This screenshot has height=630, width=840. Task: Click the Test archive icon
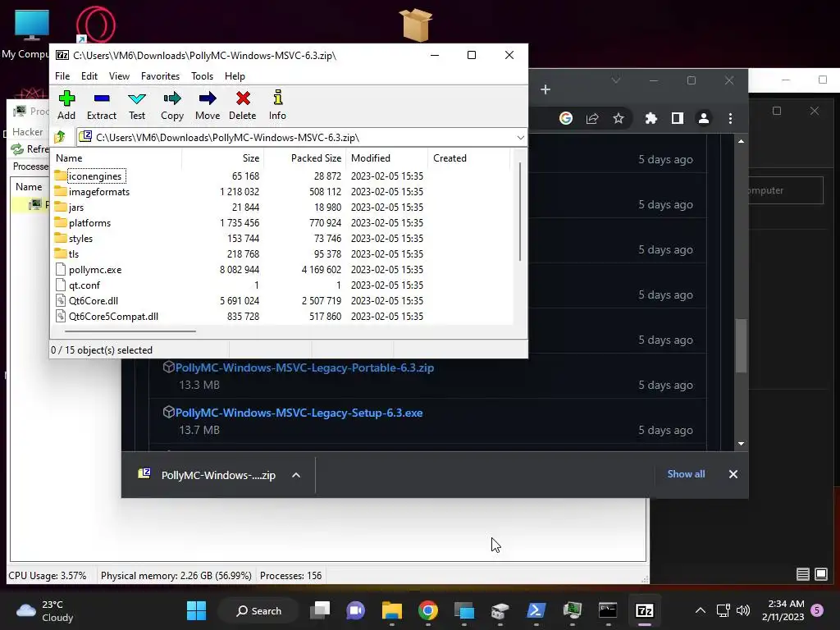pos(137,106)
